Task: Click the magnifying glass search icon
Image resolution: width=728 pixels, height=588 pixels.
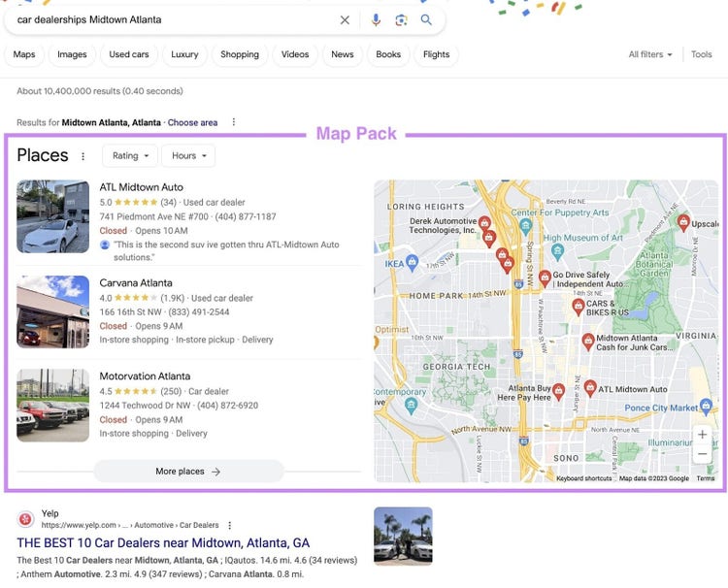Action: click(426, 20)
